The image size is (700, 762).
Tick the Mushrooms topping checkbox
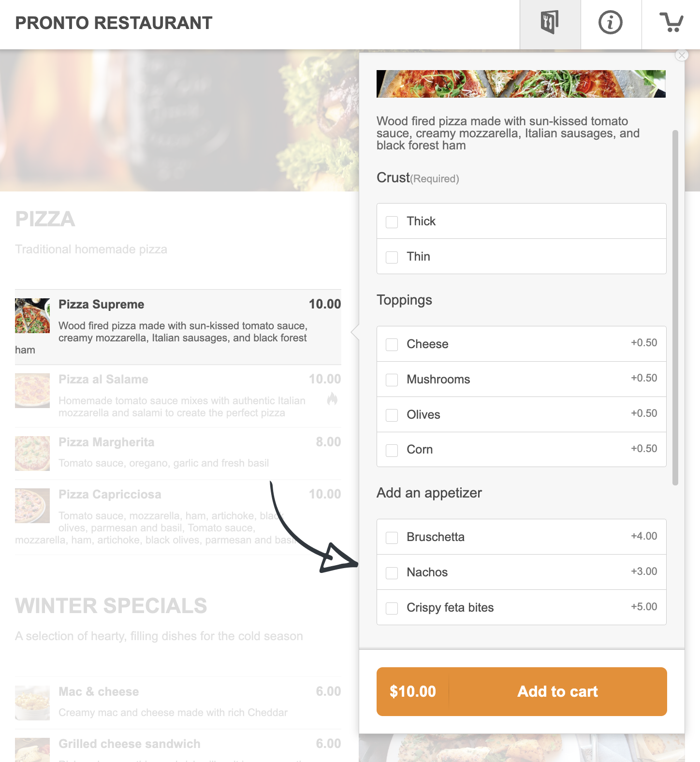click(x=392, y=380)
